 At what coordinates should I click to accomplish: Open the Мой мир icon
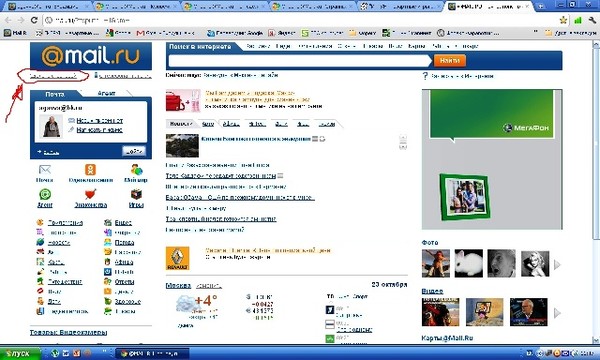136,169
